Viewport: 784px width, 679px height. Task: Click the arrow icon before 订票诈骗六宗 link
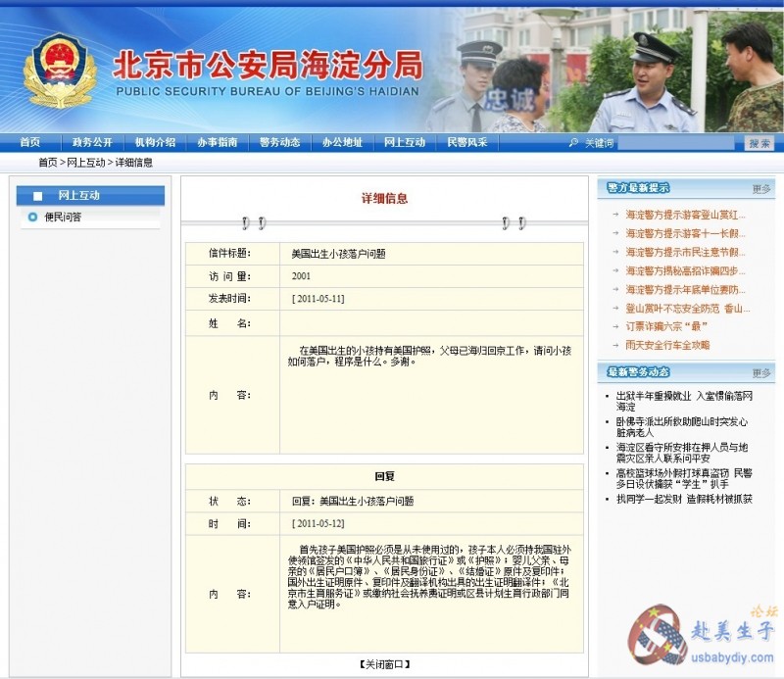614,326
